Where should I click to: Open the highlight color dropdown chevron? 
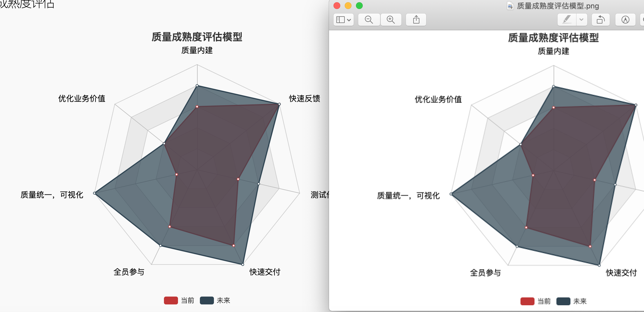tap(581, 20)
